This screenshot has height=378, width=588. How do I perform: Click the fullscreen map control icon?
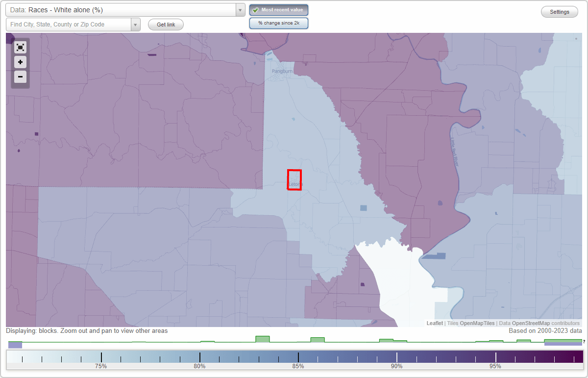click(20, 47)
